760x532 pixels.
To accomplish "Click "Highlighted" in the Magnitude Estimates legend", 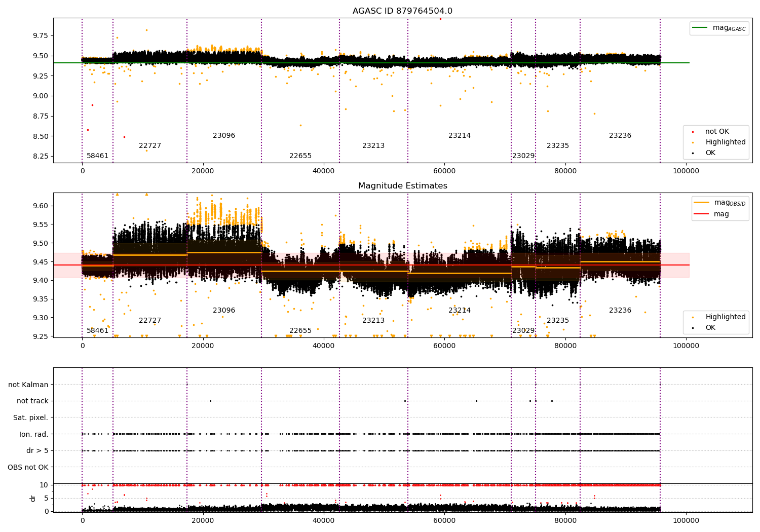I will click(726, 317).
